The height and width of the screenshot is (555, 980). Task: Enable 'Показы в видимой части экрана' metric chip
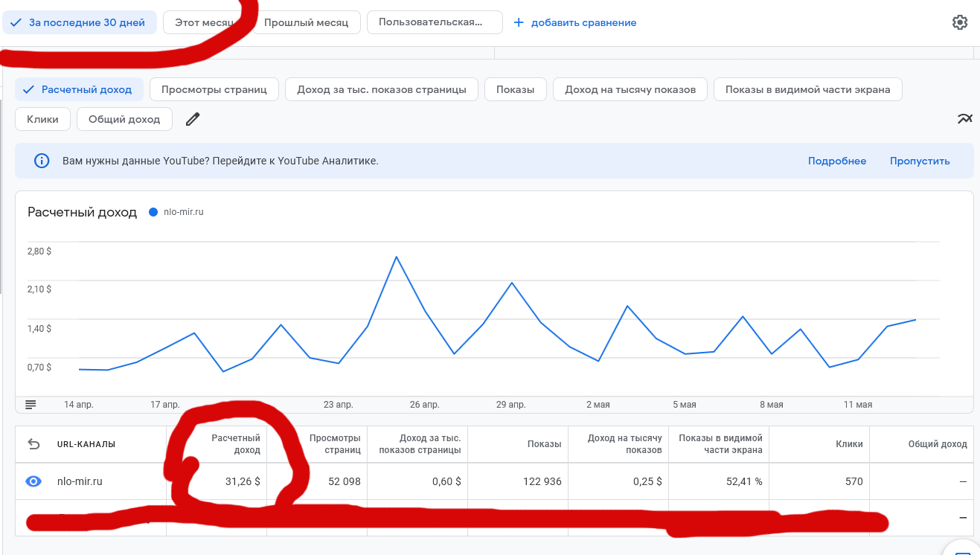coord(808,89)
